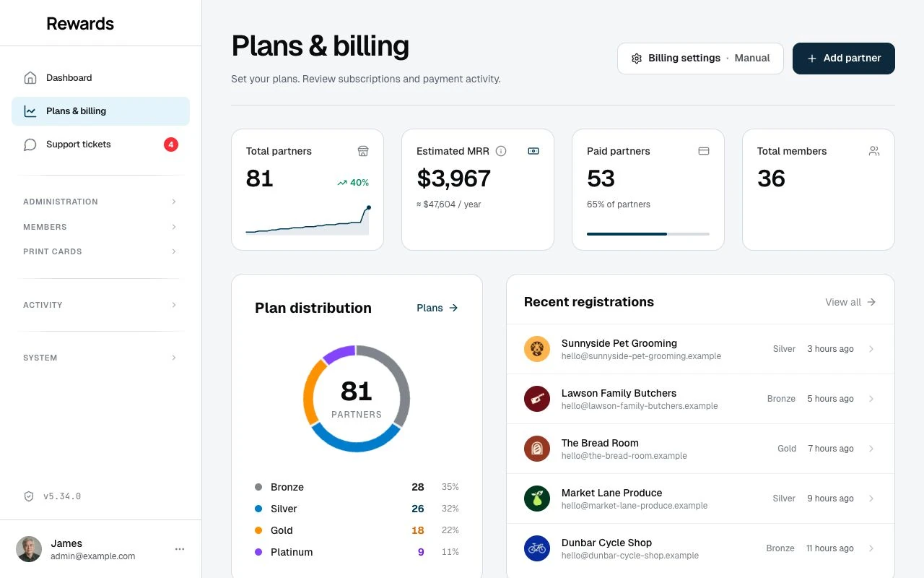Click the credit card icon on Paid partners
The height and width of the screenshot is (578, 924).
[x=704, y=151]
